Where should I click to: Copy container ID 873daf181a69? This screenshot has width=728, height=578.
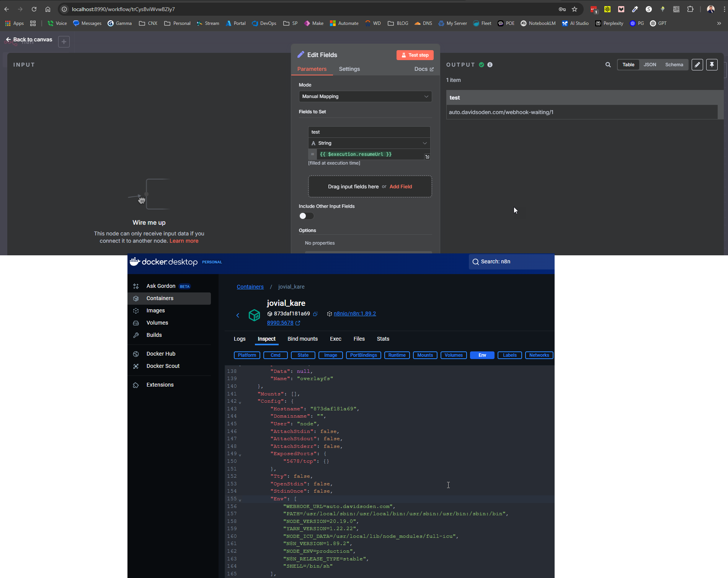coord(315,314)
